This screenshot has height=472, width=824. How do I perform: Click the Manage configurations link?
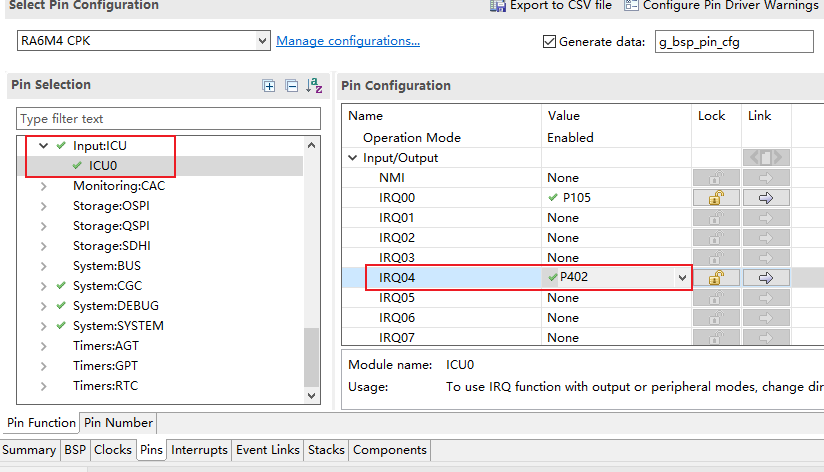(x=347, y=41)
